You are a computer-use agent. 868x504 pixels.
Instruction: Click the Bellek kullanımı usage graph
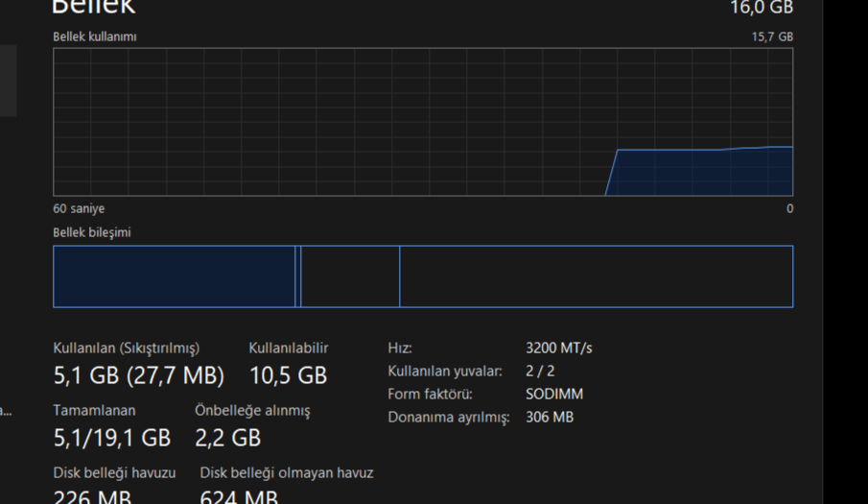click(423, 122)
